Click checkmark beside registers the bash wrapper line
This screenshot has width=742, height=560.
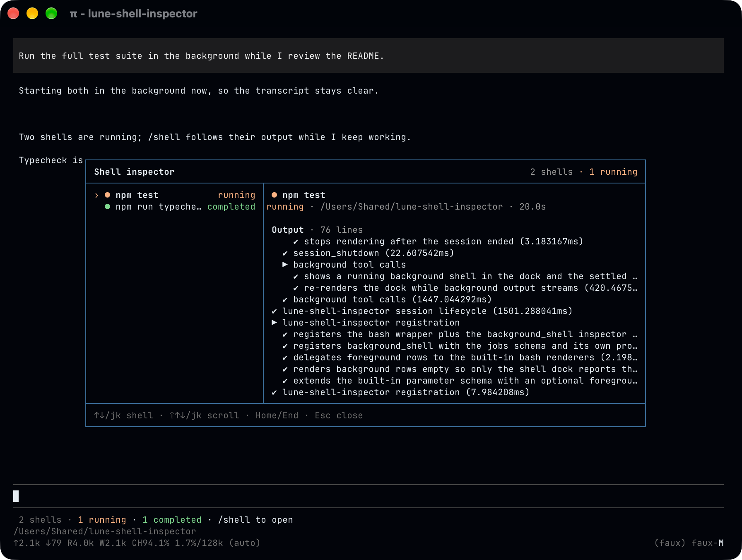click(x=285, y=334)
